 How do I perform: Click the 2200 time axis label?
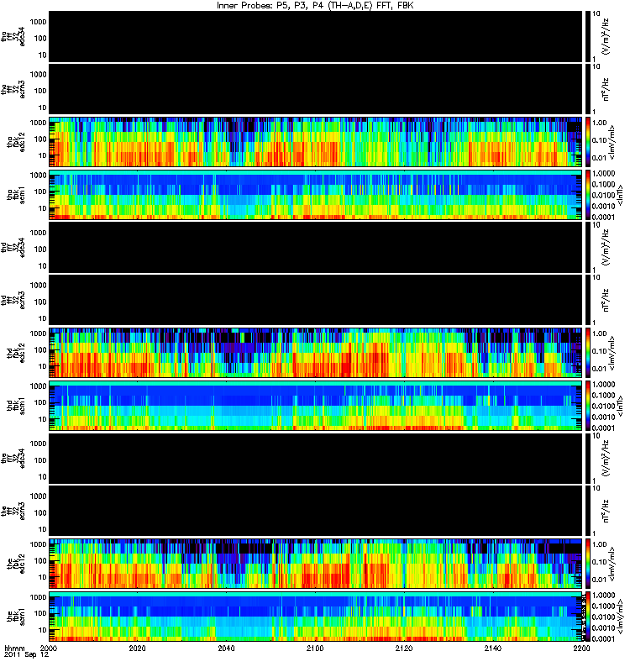581,648
